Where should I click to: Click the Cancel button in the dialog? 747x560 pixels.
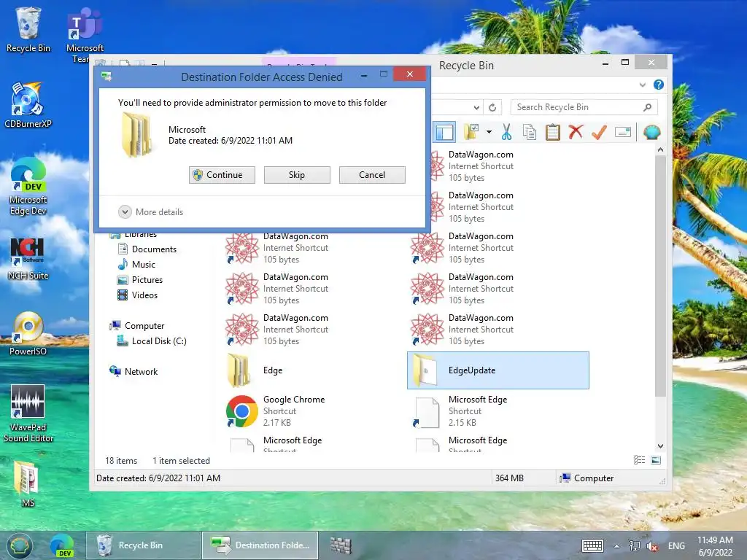[372, 175]
